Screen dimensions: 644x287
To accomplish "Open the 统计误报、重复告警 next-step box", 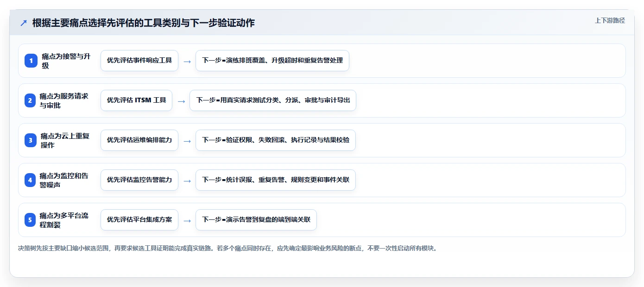I will (276, 180).
